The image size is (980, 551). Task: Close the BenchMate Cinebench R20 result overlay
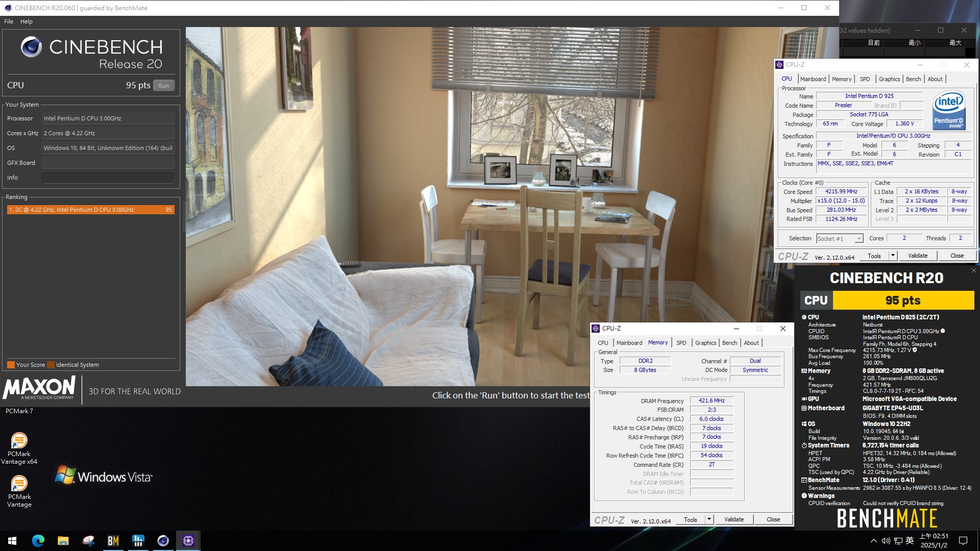973,270
